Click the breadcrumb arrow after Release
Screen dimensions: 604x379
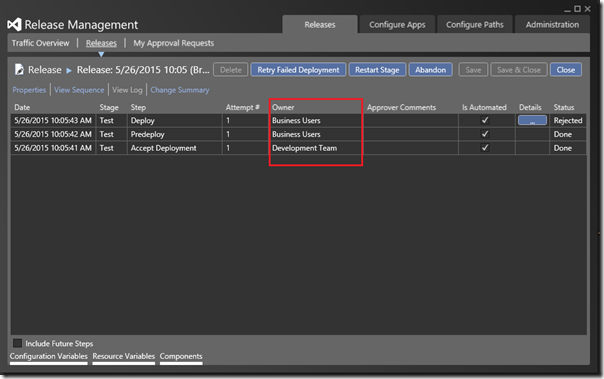pos(69,70)
